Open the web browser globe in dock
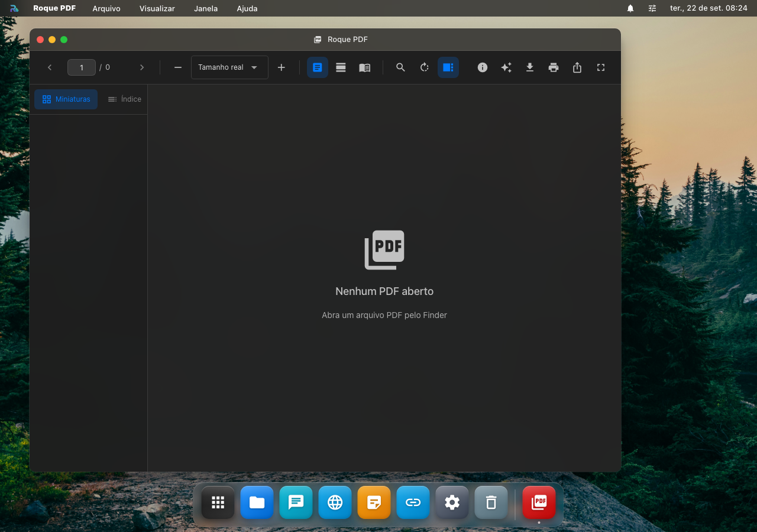 coord(335,502)
